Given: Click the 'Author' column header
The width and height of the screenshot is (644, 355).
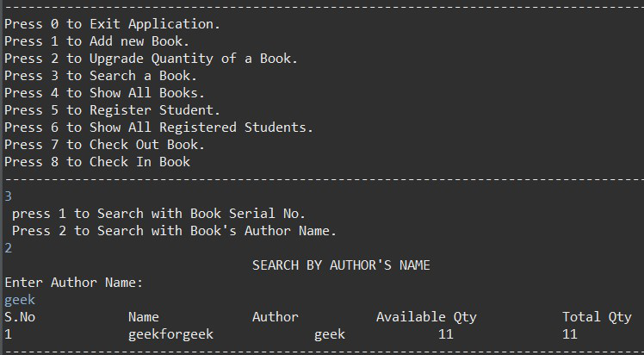Looking at the screenshot, I should 276,318.
